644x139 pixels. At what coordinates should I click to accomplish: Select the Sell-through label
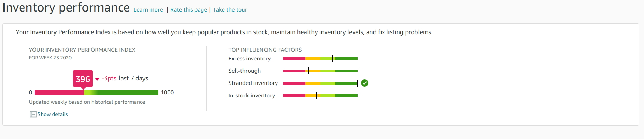245,71
